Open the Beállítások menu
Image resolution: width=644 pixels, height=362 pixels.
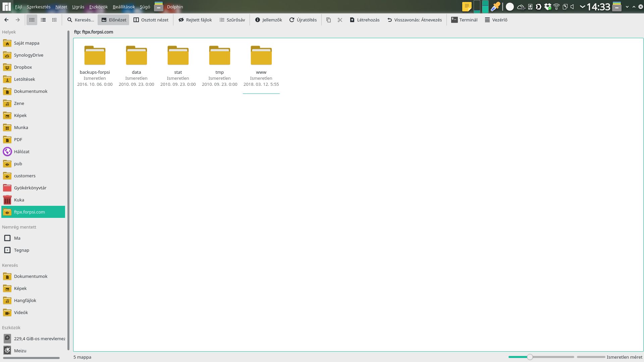coord(124,7)
